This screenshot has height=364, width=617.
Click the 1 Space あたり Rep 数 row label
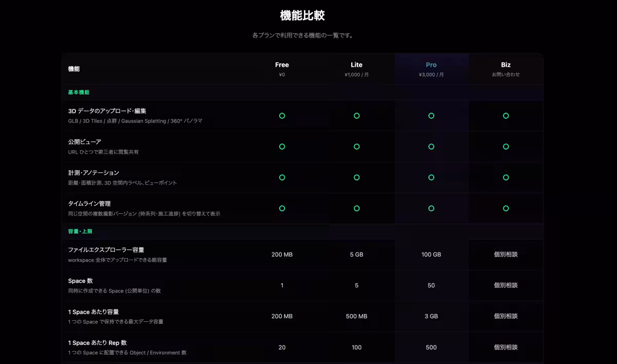97,342
